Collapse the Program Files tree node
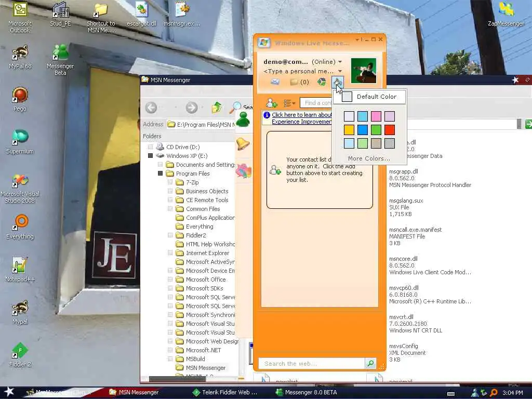The width and height of the screenshot is (532, 399). (160, 174)
